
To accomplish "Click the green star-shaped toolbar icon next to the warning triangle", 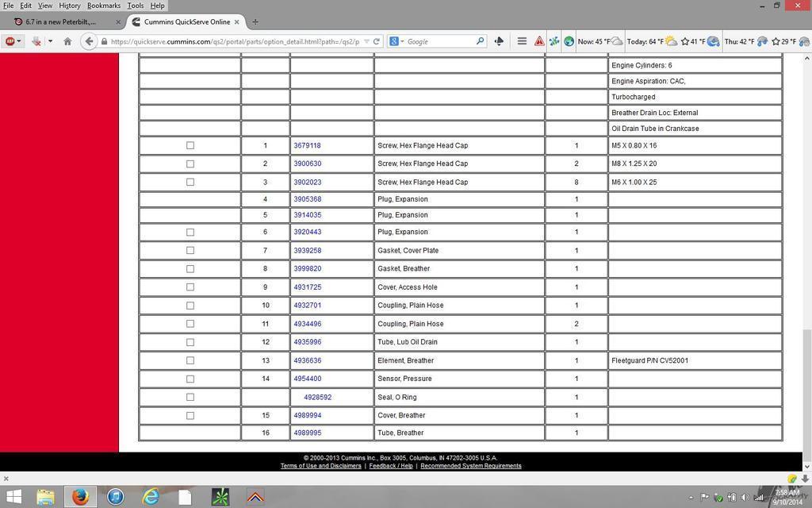I will (x=554, y=41).
